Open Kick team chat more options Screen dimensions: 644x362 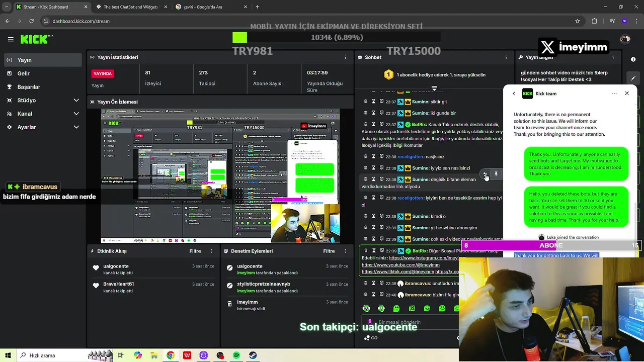(x=614, y=94)
